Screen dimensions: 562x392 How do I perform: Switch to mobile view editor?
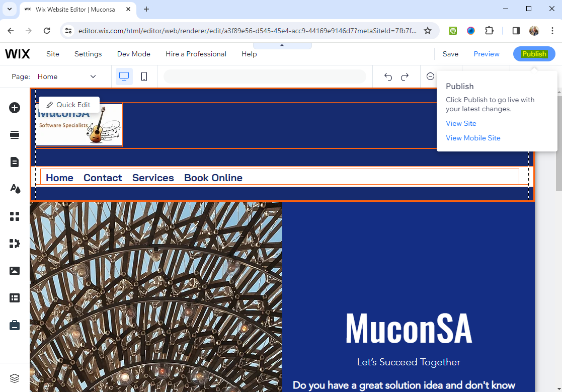(144, 76)
